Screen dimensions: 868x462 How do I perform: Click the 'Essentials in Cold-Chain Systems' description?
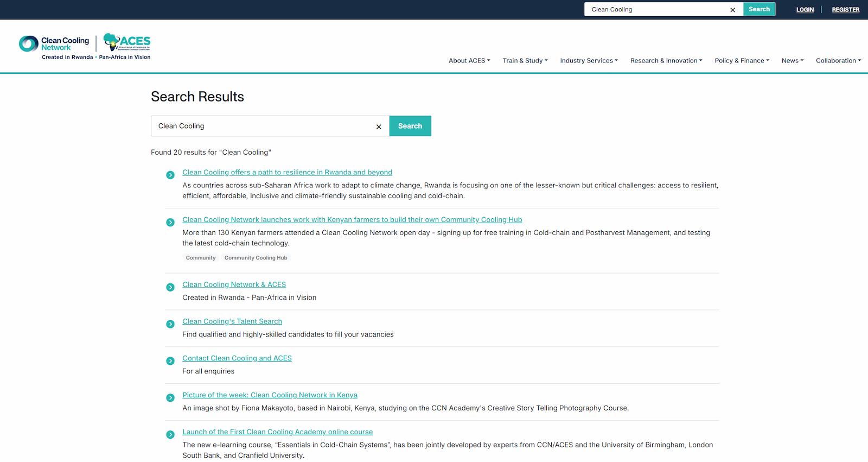tap(448, 450)
